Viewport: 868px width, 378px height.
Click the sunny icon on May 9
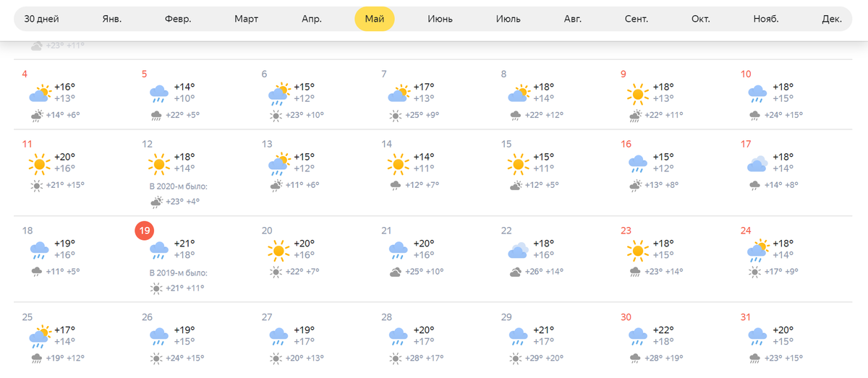(x=637, y=93)
